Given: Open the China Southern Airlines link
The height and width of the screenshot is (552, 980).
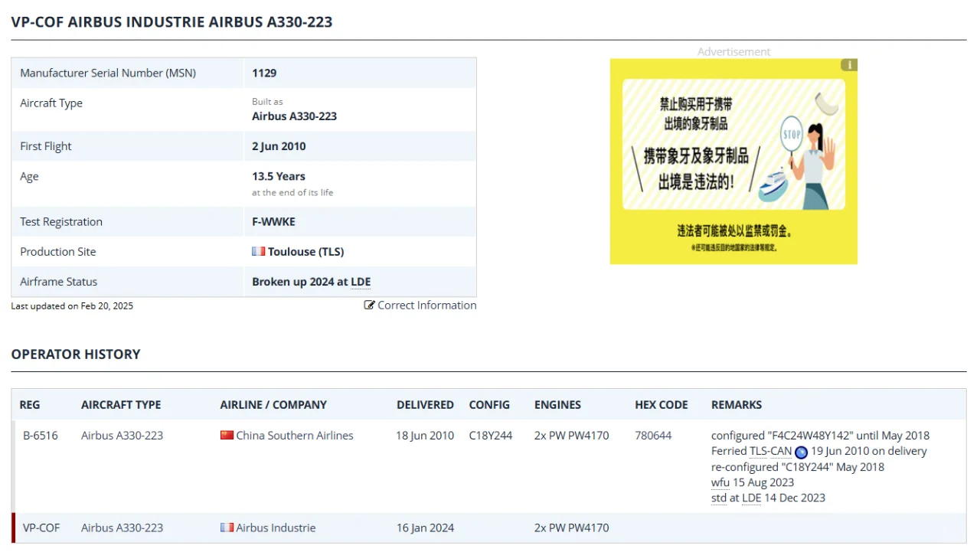Looking at the screenshot, I should point(295,435).
